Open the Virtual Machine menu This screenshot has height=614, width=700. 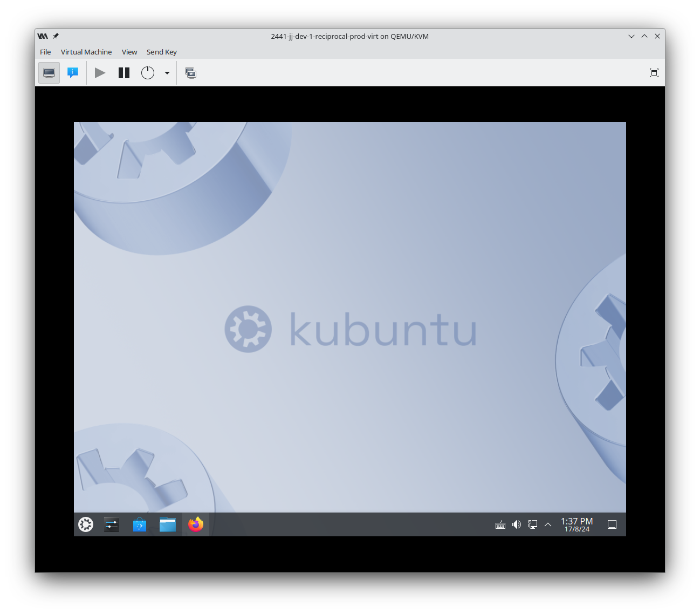(86, 52)
